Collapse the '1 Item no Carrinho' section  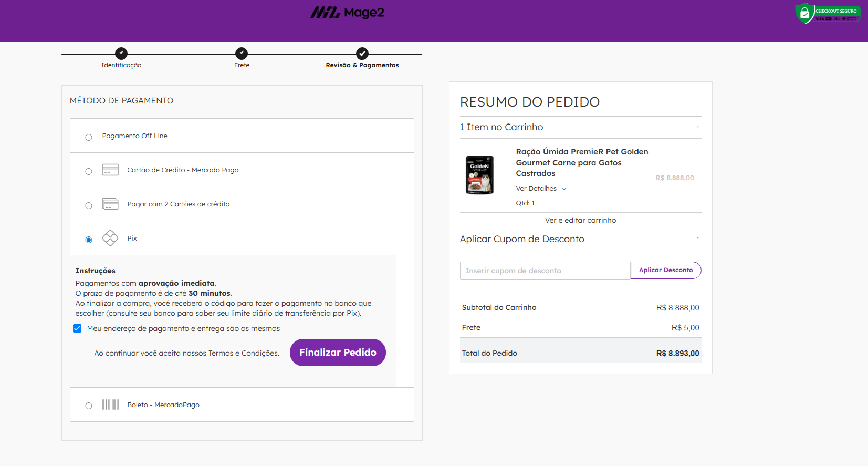[697, 127]
